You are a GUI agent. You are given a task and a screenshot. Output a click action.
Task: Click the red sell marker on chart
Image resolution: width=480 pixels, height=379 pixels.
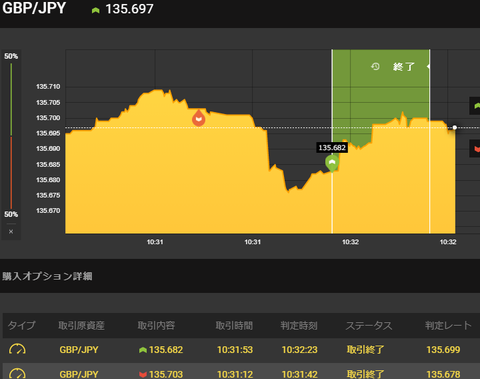199,118
